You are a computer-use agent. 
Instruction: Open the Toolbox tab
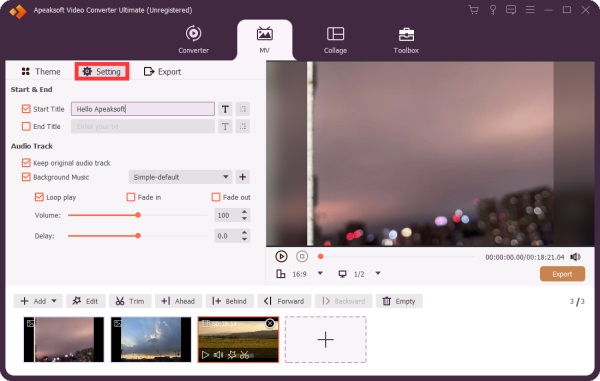(x=406, y=40)
